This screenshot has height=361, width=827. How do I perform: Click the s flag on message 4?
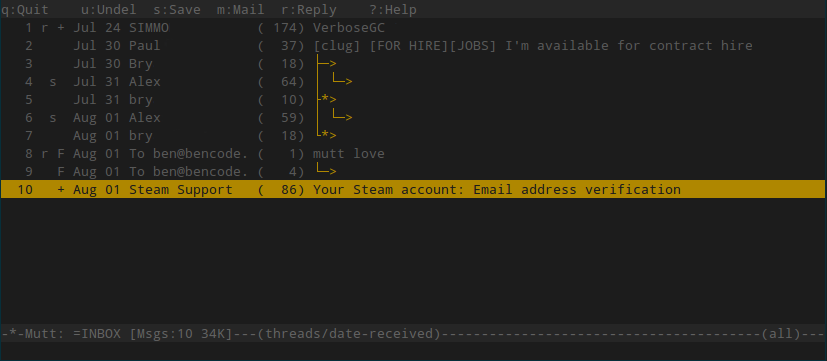point(53,82)
